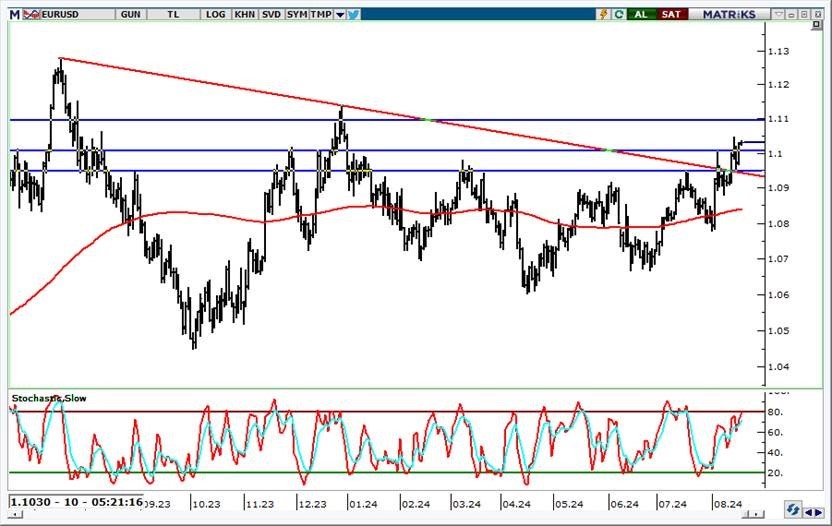Toggle the KHN option
This screenshot has width=832, height=526.
click(x=243, y=14)
